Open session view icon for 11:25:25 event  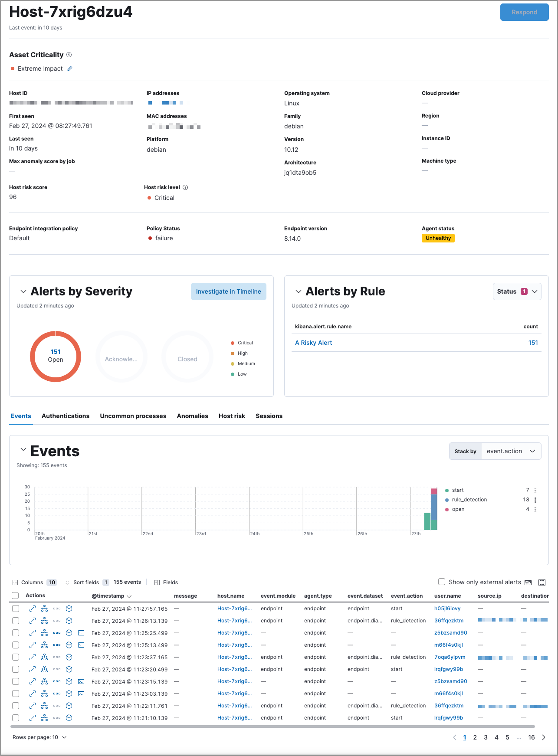tap(81, 633)
